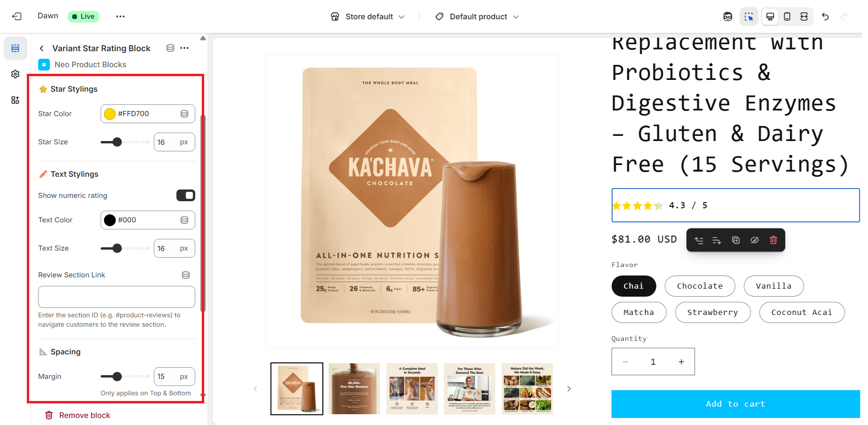868x425 pixels.
Task: Hide block via floating toolbar eye icon
Action: coord(755,240)
